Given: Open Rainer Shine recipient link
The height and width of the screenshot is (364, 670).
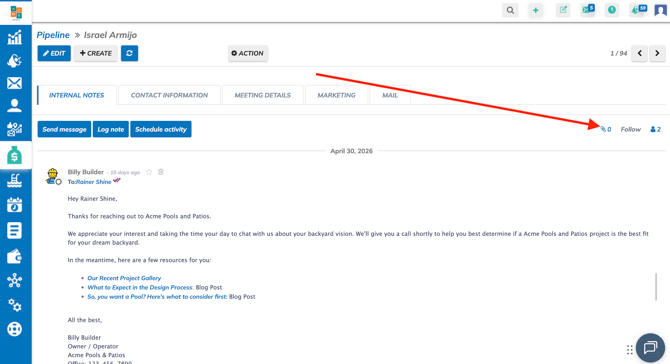Looking at the screenshot, I should [x=94, y=182].
